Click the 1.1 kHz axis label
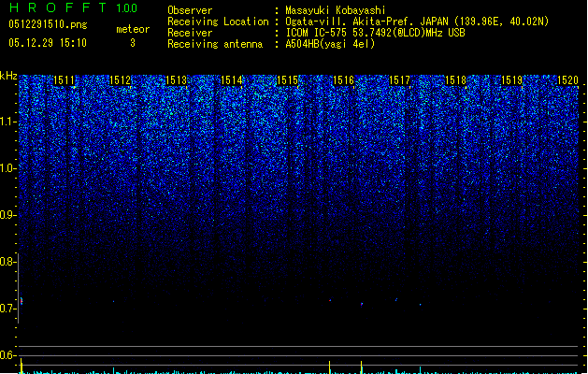 tap(7, 122)
